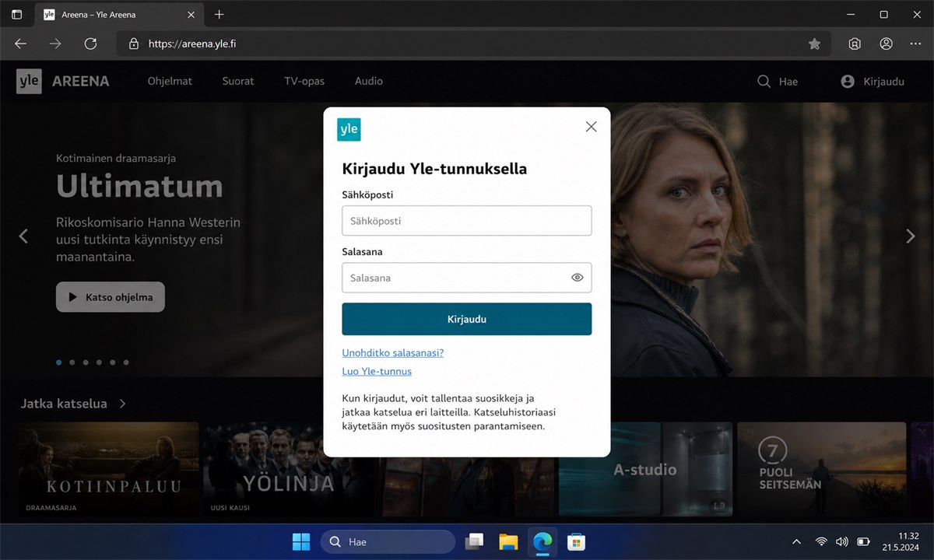Open Luo Yle-tunnus link

coord(377,371)
